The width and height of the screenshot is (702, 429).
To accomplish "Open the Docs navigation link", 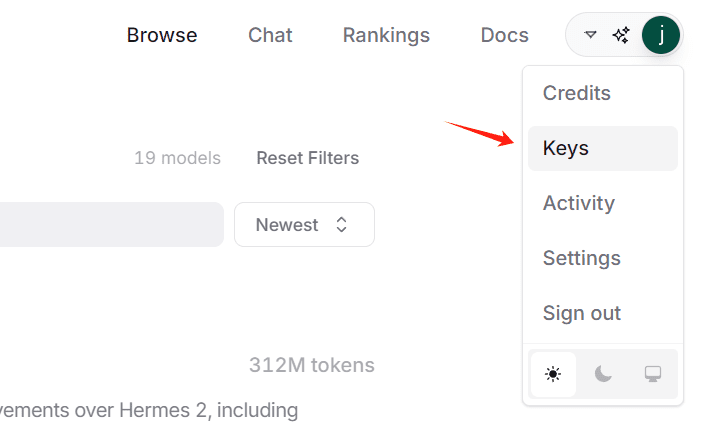I will click(x=505, y=35).
